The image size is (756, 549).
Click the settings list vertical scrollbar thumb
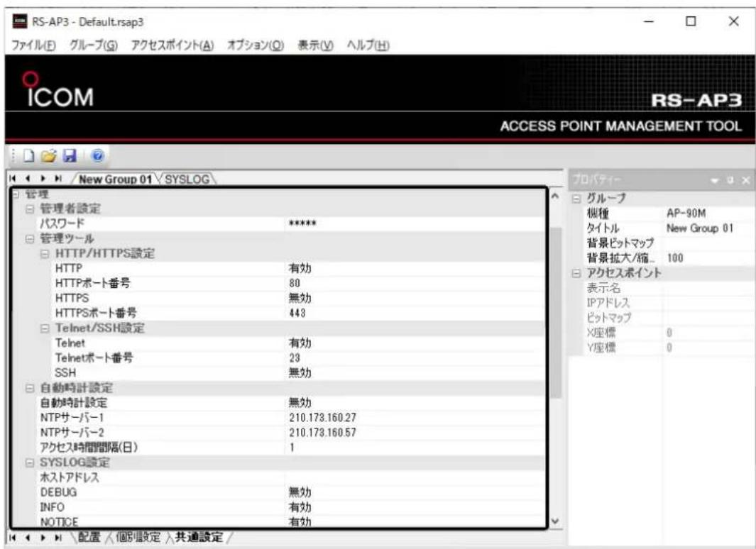click(555, 313)
